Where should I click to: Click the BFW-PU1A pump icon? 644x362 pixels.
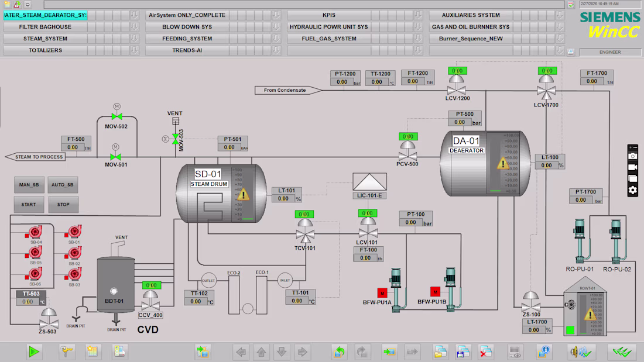[396, 290]
